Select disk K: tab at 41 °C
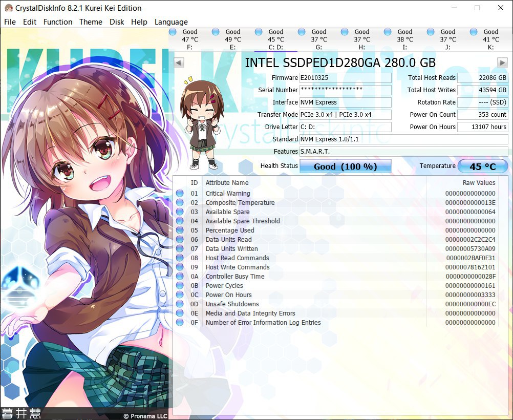This screenshot has height=420, width=513. click(491, 39)
